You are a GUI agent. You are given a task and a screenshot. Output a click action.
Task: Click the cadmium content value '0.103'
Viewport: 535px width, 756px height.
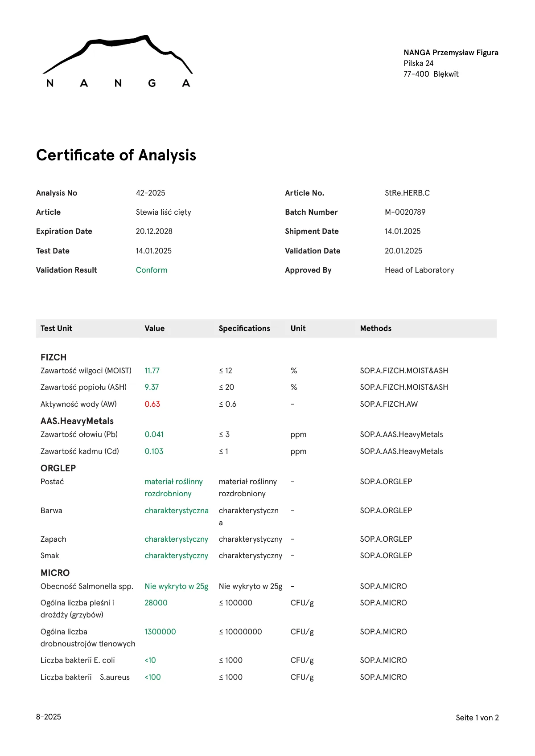tap(154, 451)
